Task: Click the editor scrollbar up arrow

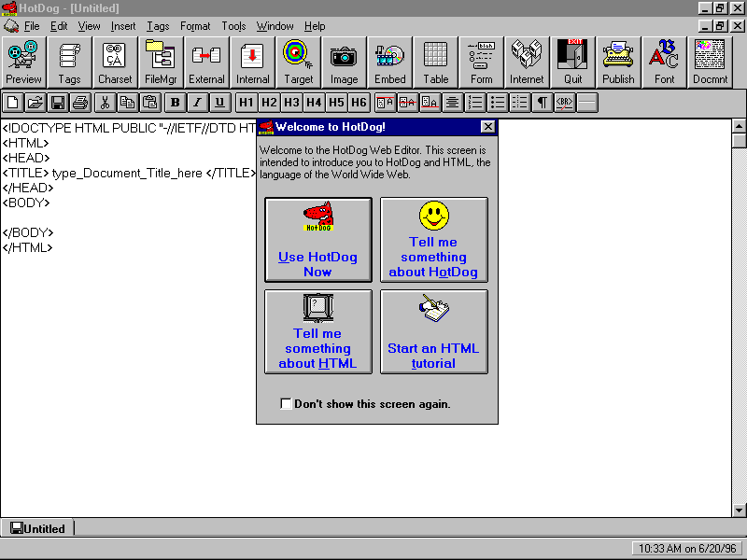Action: point(739,126)
